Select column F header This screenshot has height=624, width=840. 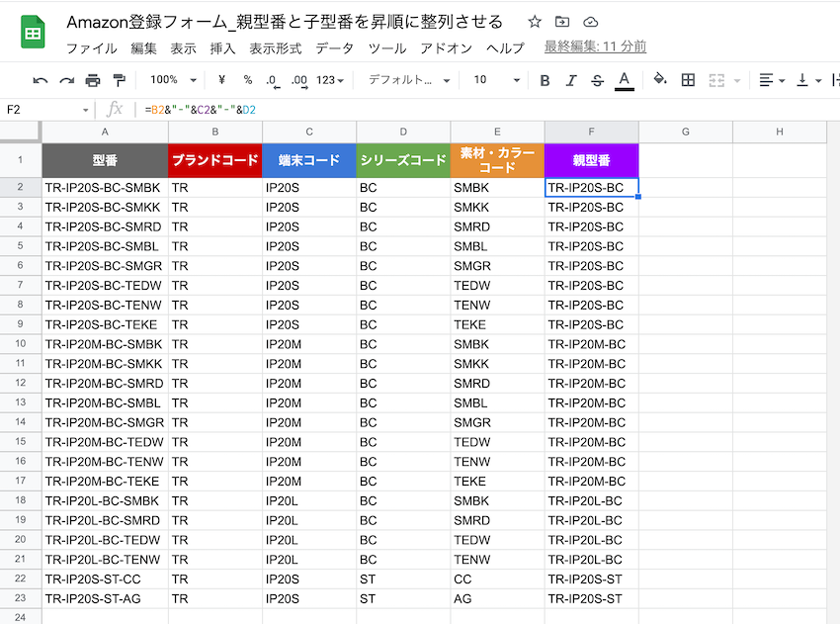click(591, 132)
